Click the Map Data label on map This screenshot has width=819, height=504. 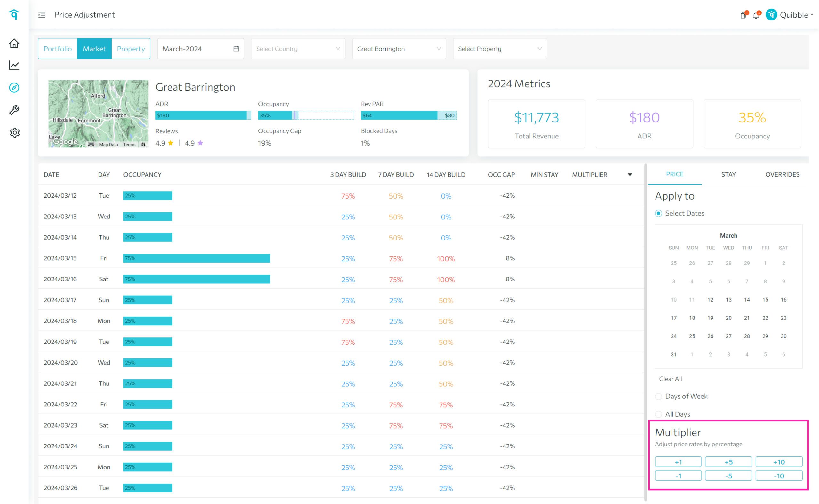coord(108,144)
